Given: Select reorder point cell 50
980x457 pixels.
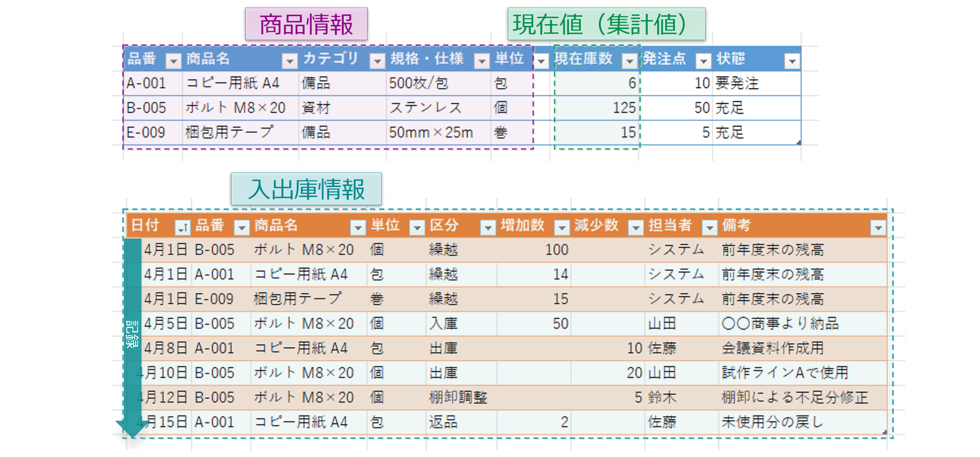Looking at the screenshot, I should click(676, 108).
